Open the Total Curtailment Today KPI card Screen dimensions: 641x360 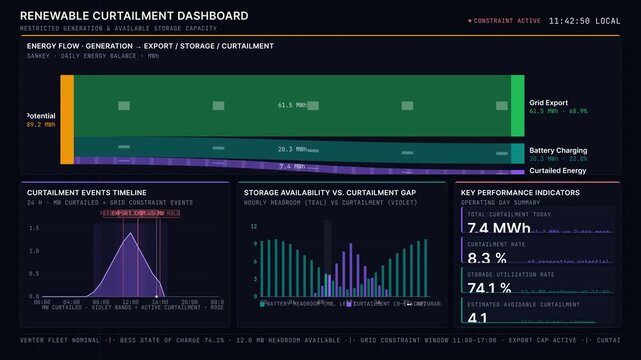[x=538, y=221]
